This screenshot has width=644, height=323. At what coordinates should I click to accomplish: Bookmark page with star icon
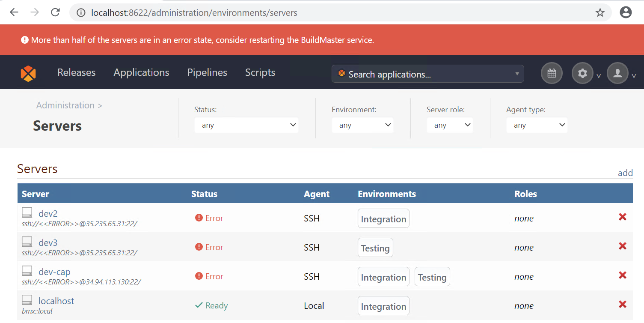(600, 12)
